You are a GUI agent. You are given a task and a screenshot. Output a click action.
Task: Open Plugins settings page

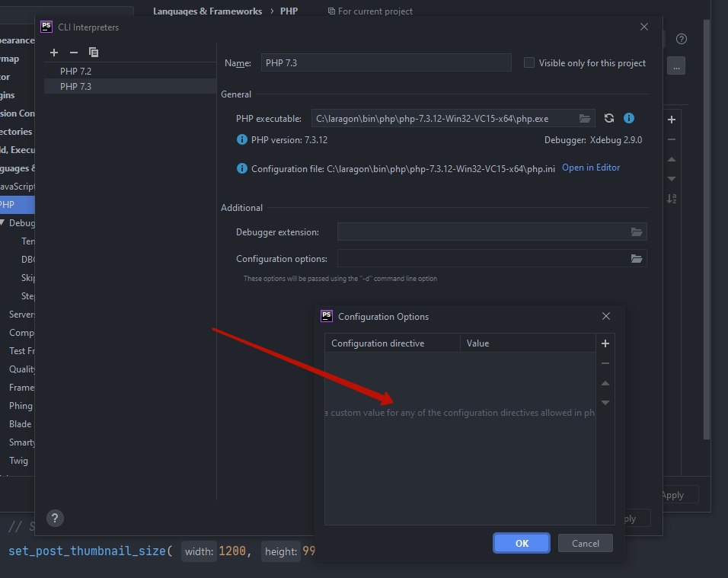tap(8, 95)
